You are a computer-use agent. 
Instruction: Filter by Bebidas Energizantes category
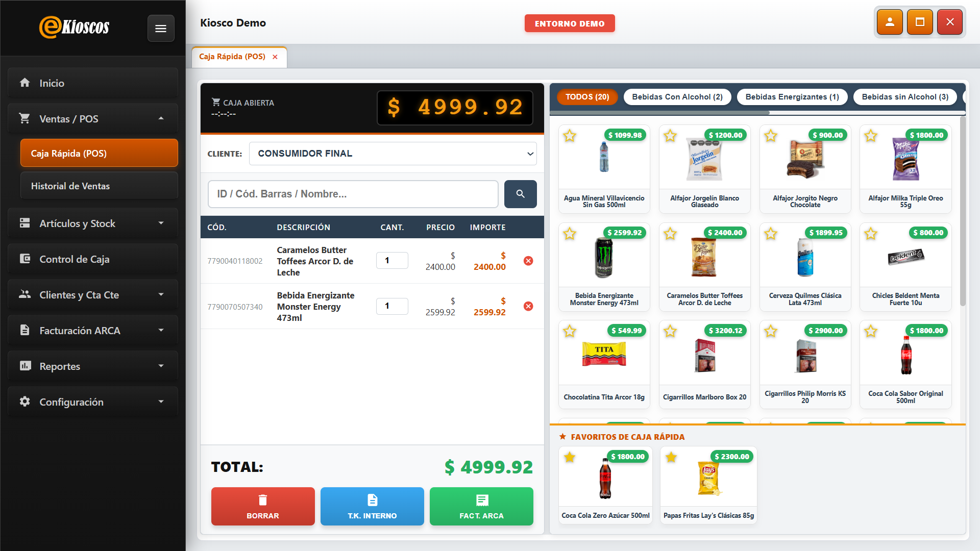(792, 97)
